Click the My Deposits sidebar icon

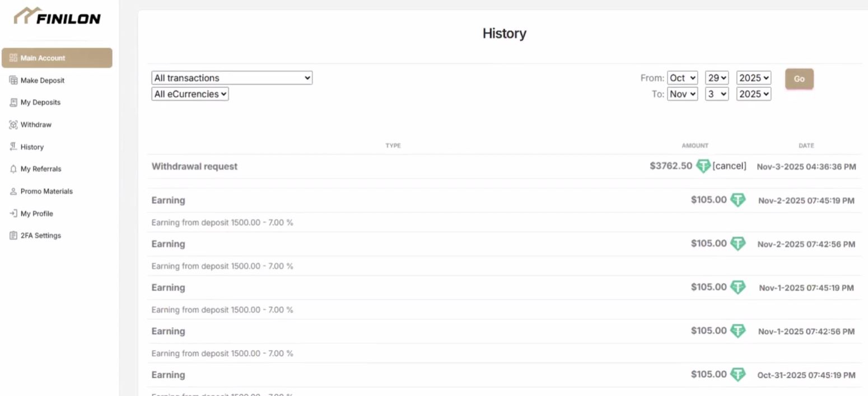tap(13, 103)
